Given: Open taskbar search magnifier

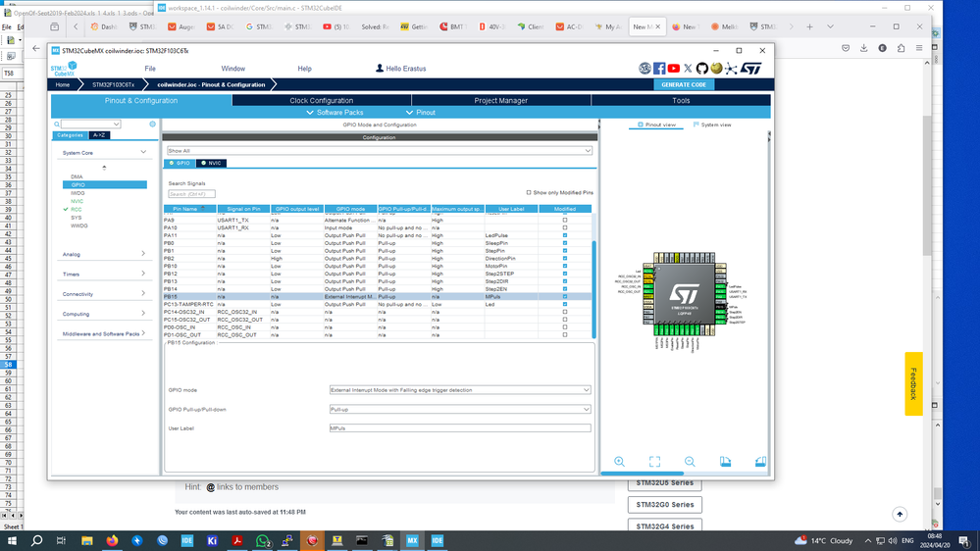Looking at the screenshot, I should (x=37, y=540).
